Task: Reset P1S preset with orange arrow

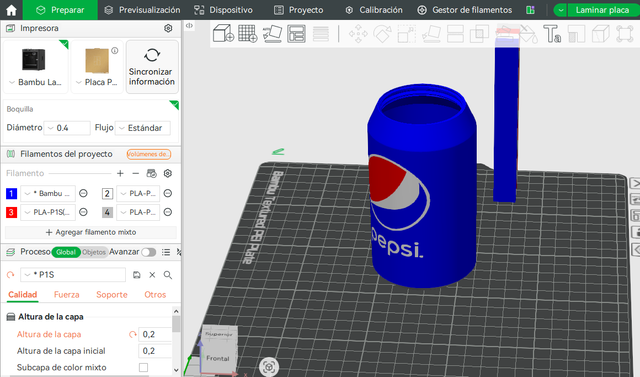Action: tap(11, 275)
